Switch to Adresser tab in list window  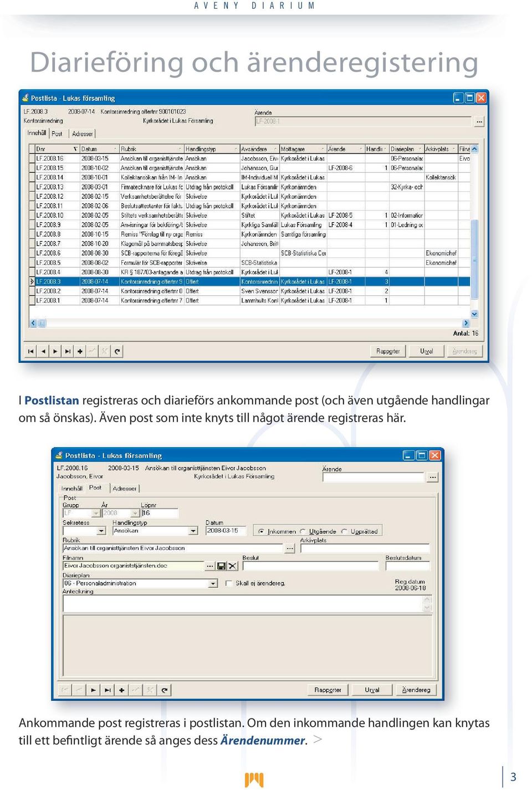coord(83,134)
